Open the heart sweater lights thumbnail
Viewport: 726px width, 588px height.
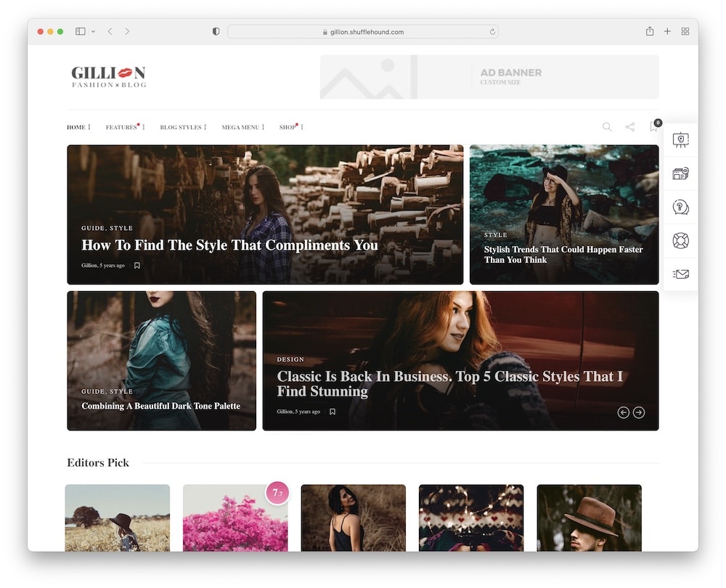tap(471, 518)
